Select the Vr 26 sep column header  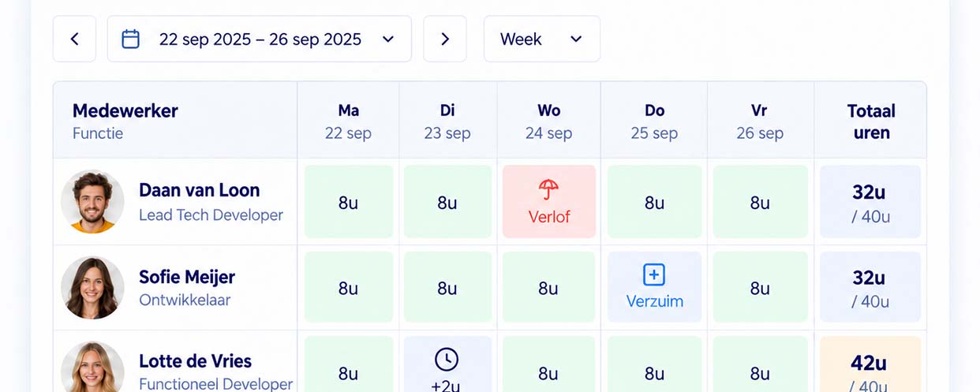point(760,121)
